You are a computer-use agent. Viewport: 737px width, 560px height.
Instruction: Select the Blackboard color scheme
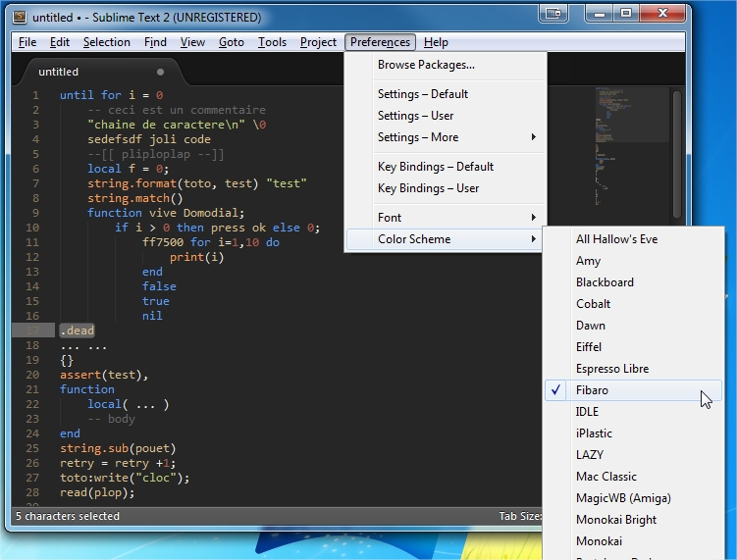633,282
